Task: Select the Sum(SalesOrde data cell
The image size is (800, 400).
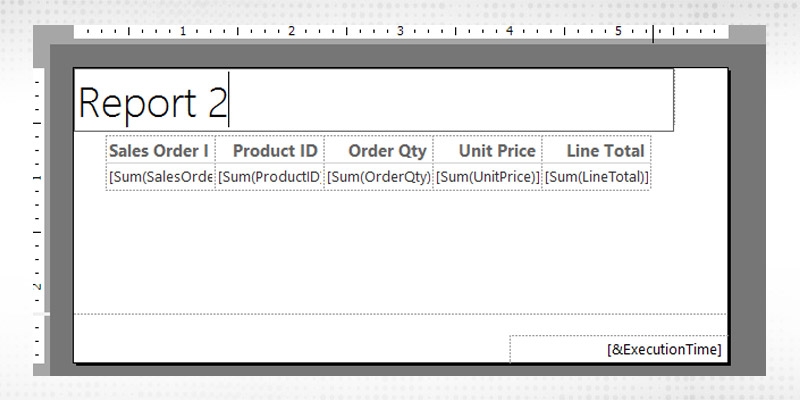Action: coord(160,177)
